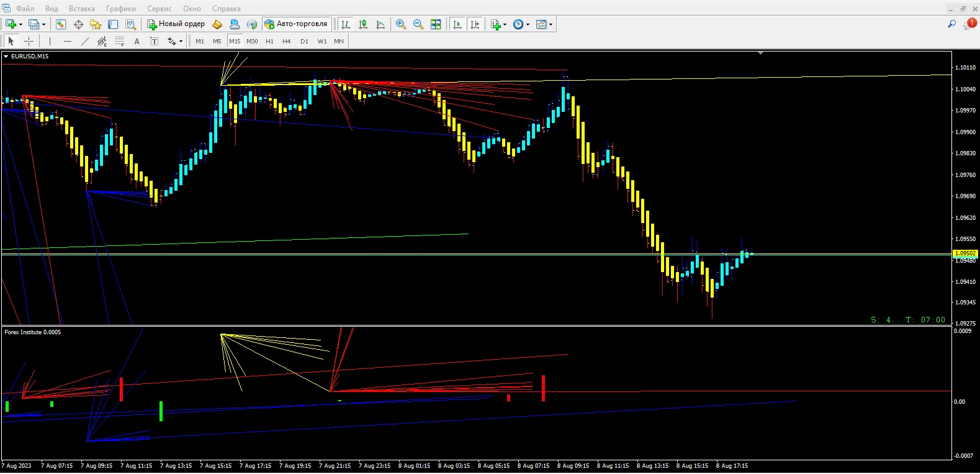Open the Графики menu

click(121, 9)
